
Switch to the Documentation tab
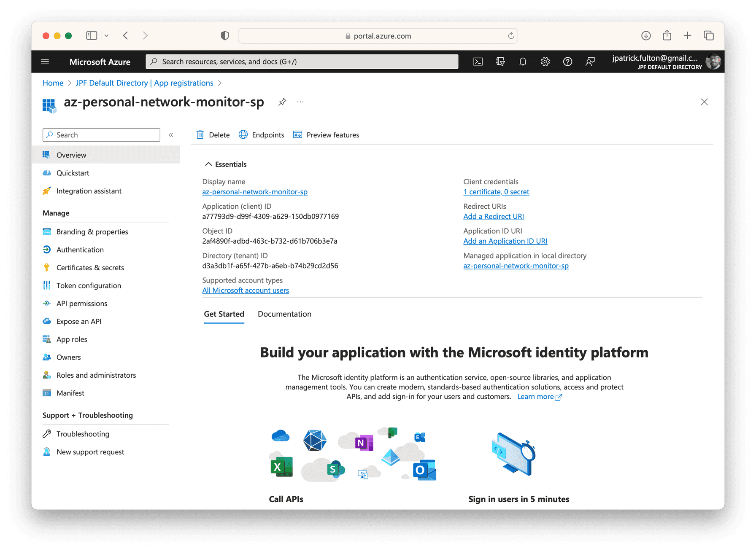[284, 314]
